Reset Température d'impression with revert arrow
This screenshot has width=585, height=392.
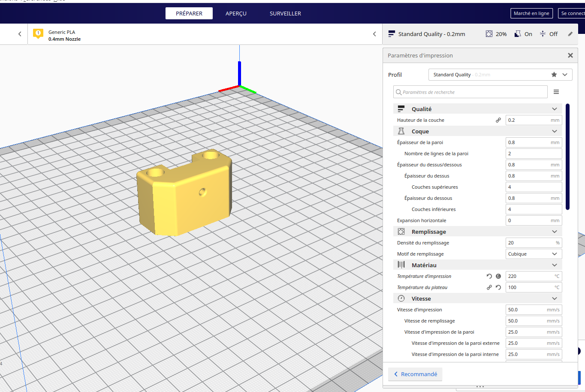[x=489, y=276]
